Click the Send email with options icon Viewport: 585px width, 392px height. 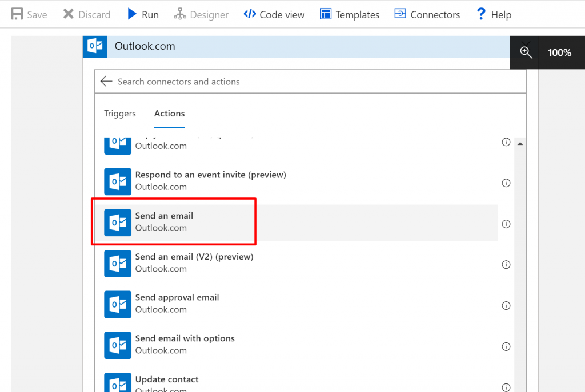(x=118, y=345)
